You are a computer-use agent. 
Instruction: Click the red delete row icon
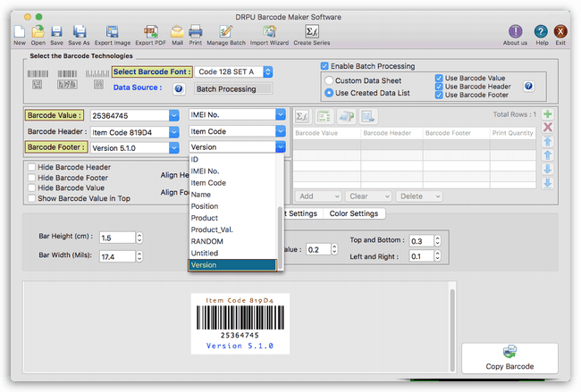click(547, 128)
